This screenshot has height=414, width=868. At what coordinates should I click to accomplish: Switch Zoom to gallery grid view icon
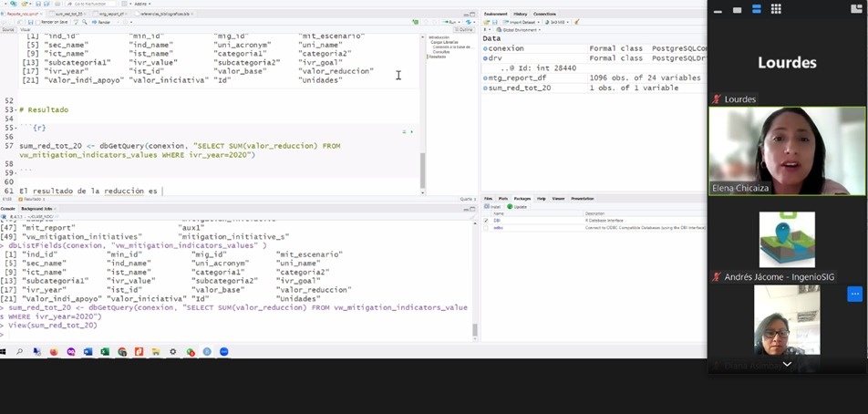(776, 9)
